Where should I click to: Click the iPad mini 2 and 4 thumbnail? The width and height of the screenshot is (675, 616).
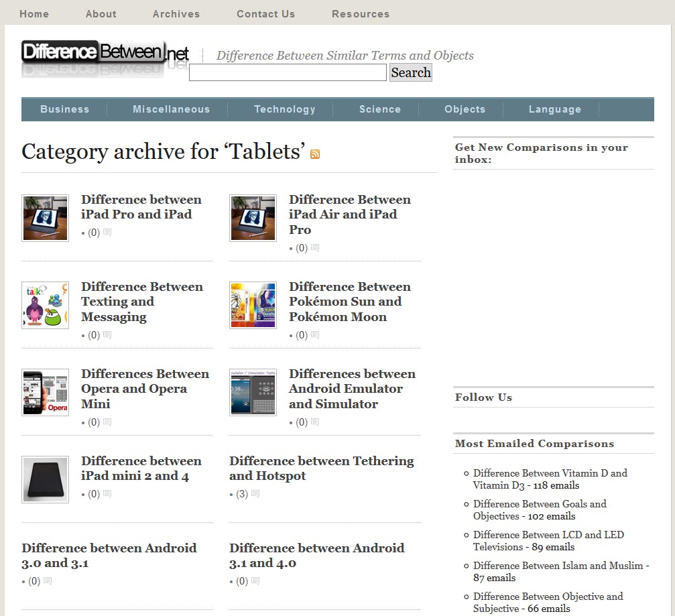point(45,479)
